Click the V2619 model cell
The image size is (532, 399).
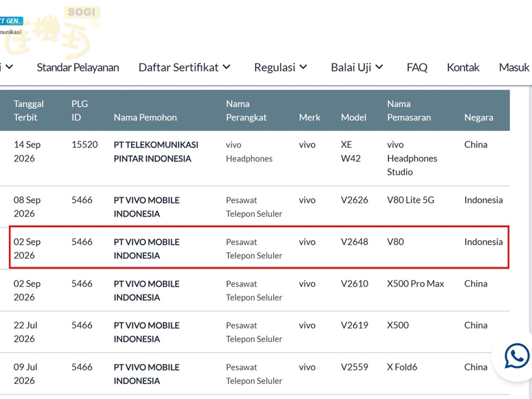pyautogui.click(x=354, y=325)
